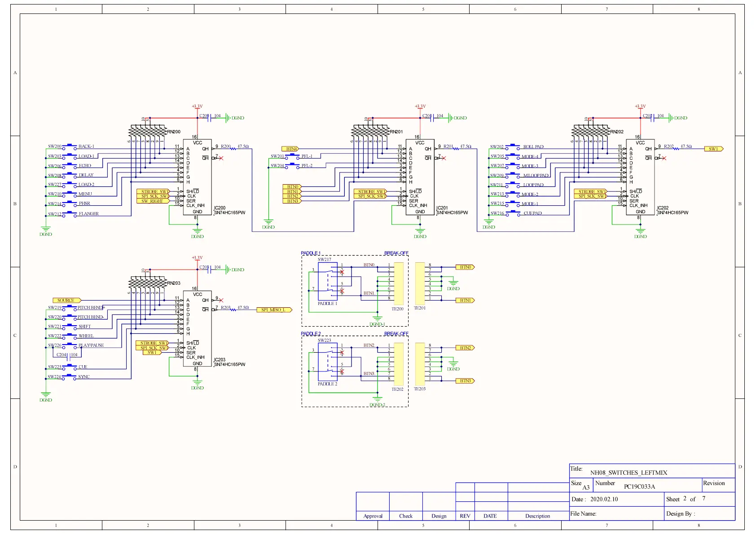Click the MENU label of SW210
The width and height of the screenshot is (756, 535).
(x=85, y=194)
